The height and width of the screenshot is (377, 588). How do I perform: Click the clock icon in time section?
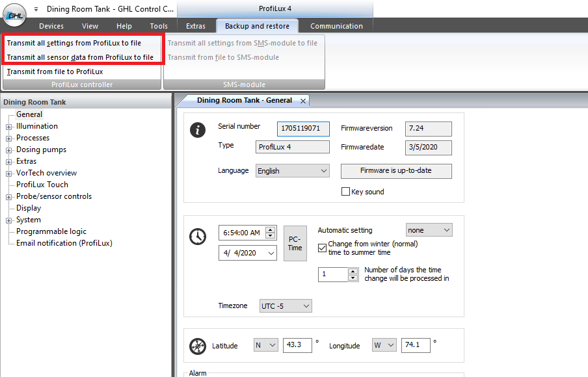[x=198, y=237]
